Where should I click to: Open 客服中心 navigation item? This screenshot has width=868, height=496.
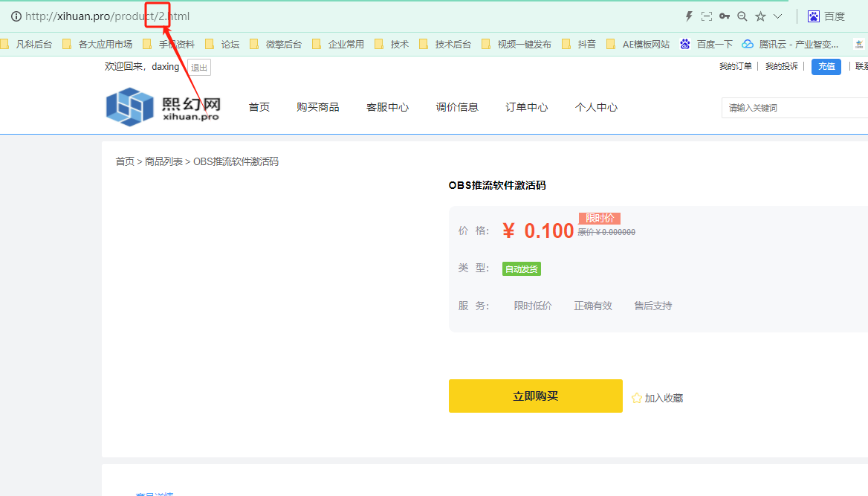387,107
